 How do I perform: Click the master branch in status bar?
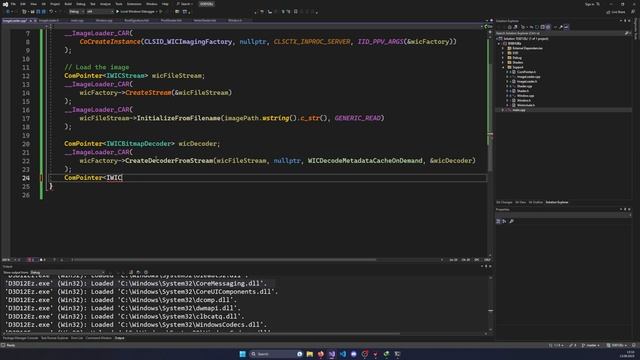[x=591, y=346]
